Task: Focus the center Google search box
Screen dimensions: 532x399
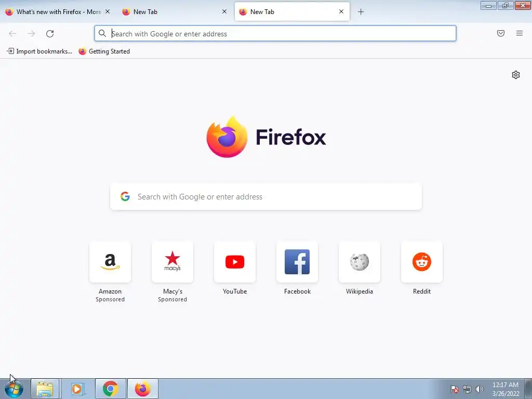Action: pyautogui.click(x=266, y=197)
